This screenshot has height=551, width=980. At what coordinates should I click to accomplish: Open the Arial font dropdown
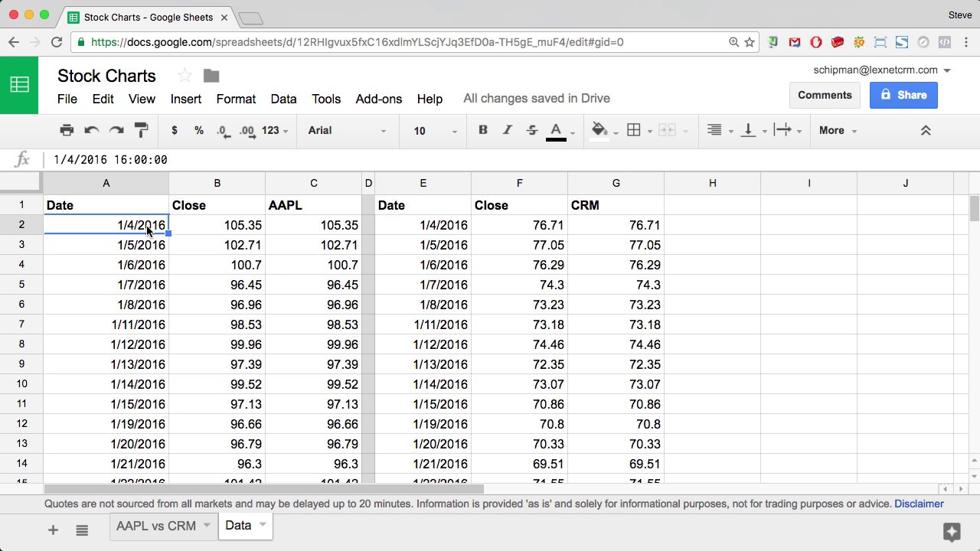[x=347, y=130]
